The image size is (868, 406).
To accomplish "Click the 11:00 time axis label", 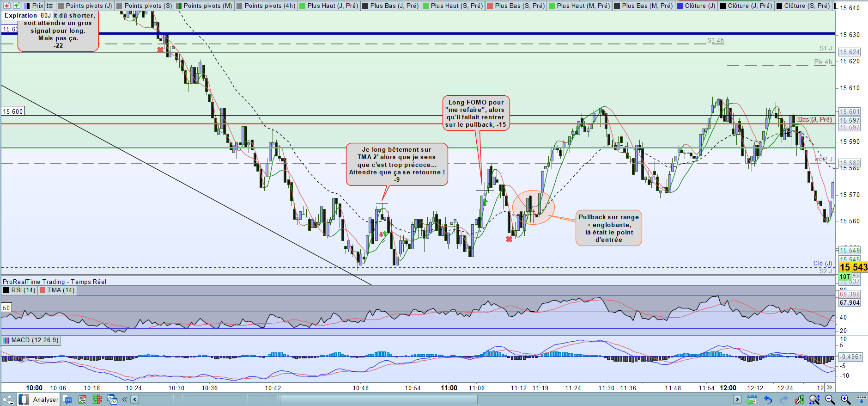I will (449, 388).
